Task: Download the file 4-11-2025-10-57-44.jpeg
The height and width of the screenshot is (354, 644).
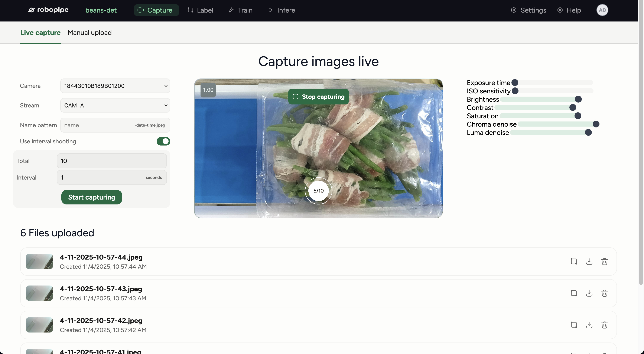Action: [589, 262]
